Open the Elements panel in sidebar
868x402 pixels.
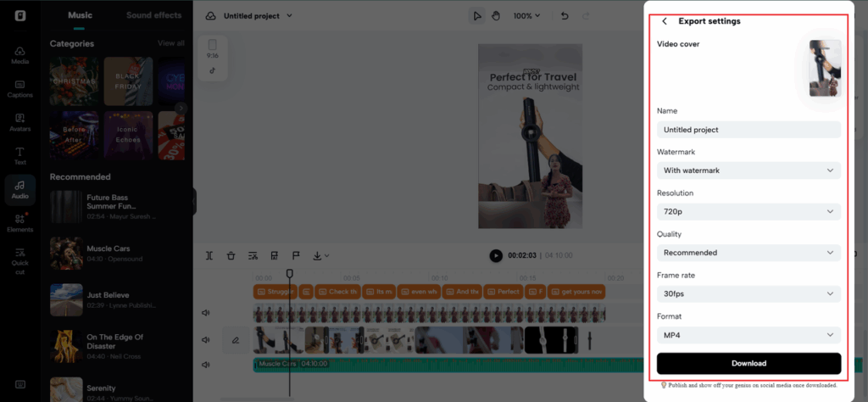click(x=20, y=223)
